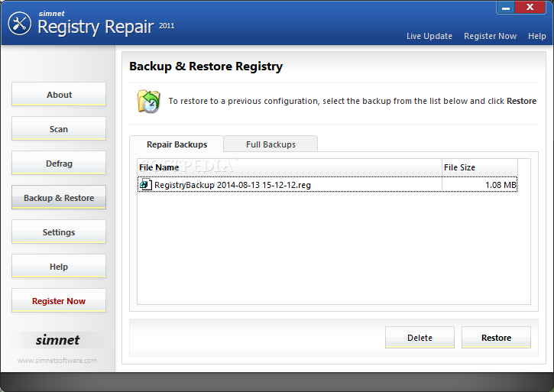Restore the selected backup

coord(496,338)
